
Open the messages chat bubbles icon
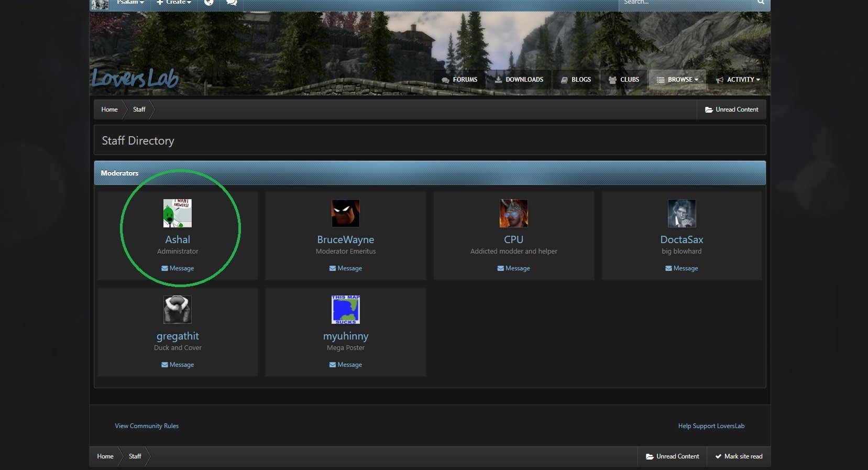coord(232,3)
